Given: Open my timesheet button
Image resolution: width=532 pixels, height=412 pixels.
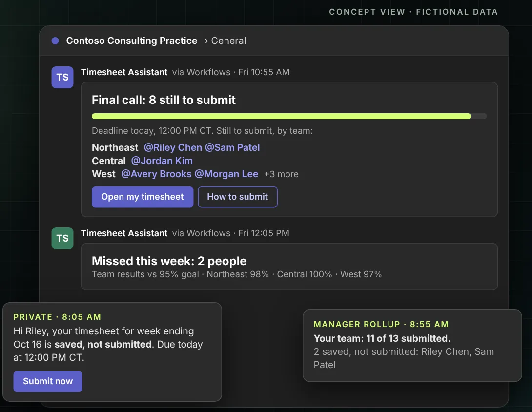Looking at the screenshot, I should [143, 197].
